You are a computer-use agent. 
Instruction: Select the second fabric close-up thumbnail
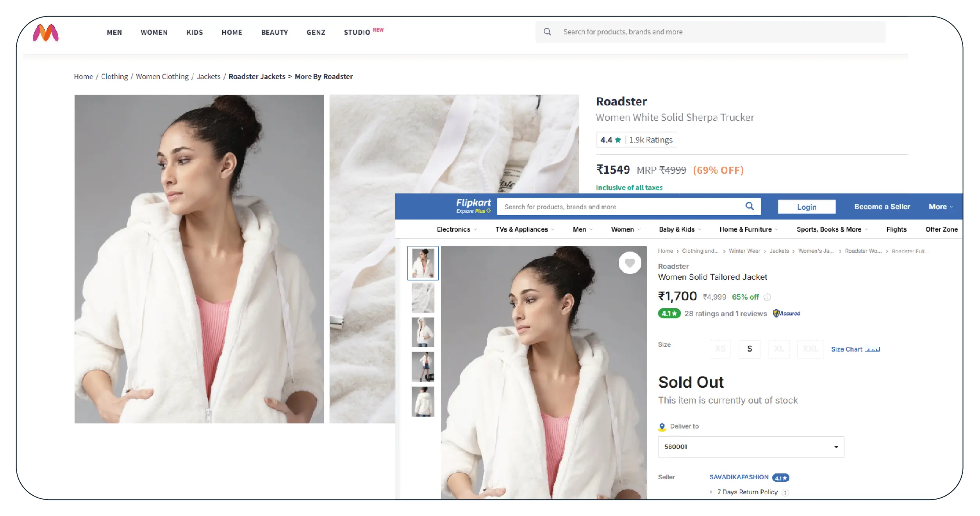pyautogui.click(x=423, y=298)
